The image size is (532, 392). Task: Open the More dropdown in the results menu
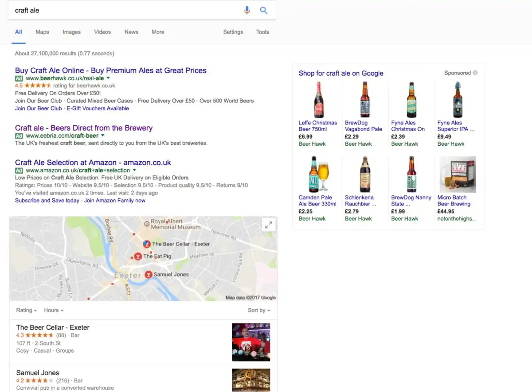click(158, 31)
